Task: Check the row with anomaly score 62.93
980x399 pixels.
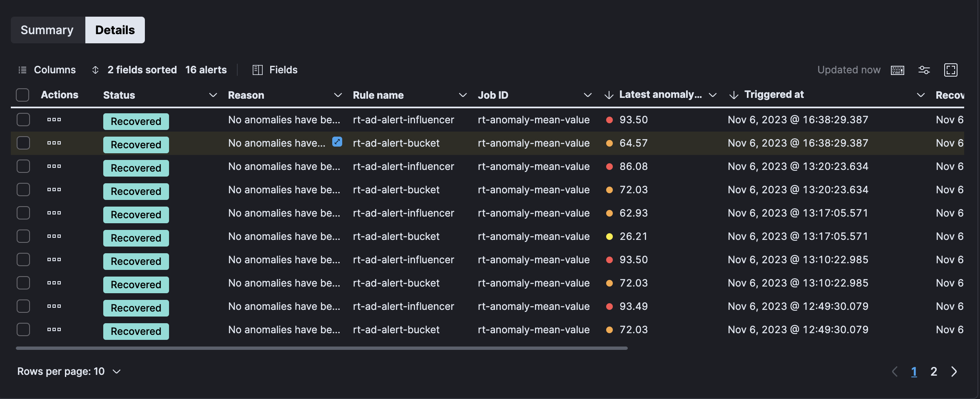Action: pyautogui.click(x=23, y=213)
